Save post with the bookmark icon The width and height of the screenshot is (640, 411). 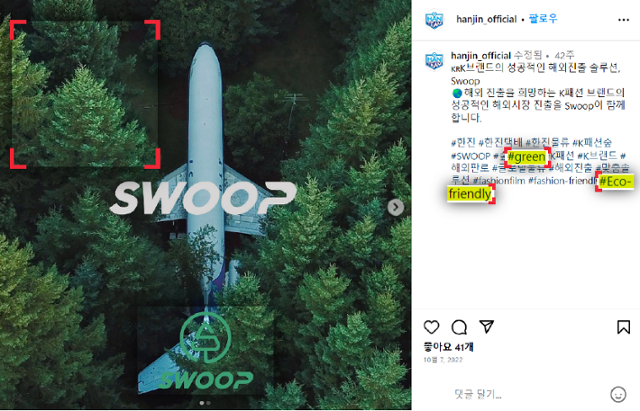(x=623, y=327)
